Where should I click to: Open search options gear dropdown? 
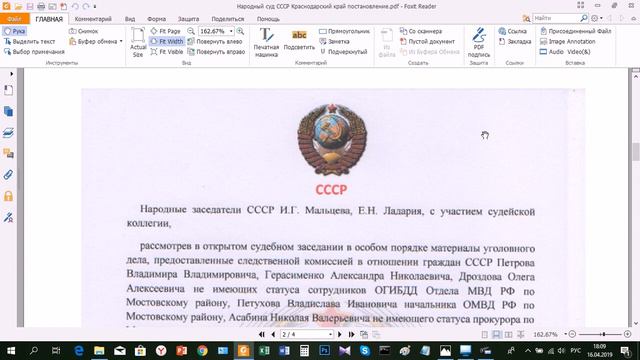[x=597, y=18]
